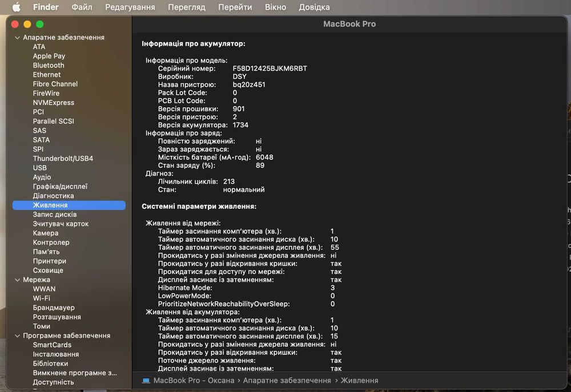This screenshot has width=571, height=392.
Task: Open the Довідка menu
Action: tap(314, 7)
